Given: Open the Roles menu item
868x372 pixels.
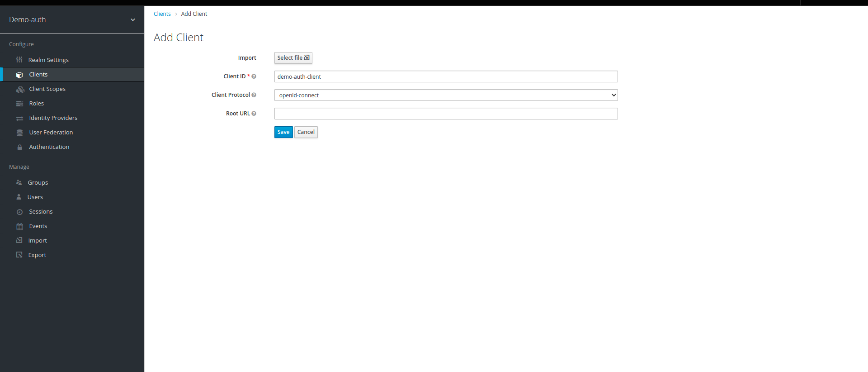Looking at the screenshot, I should tap(37, 104).
